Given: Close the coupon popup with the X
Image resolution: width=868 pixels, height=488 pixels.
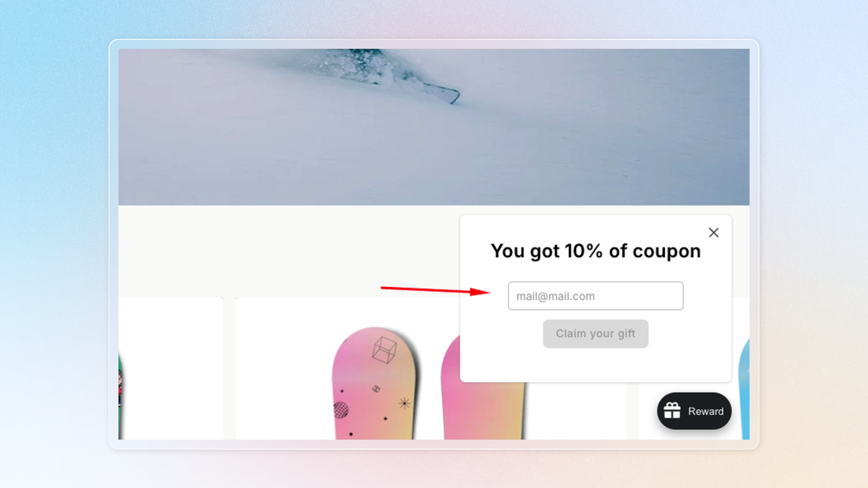Looking at the screenshot, I should click(713, 232).
